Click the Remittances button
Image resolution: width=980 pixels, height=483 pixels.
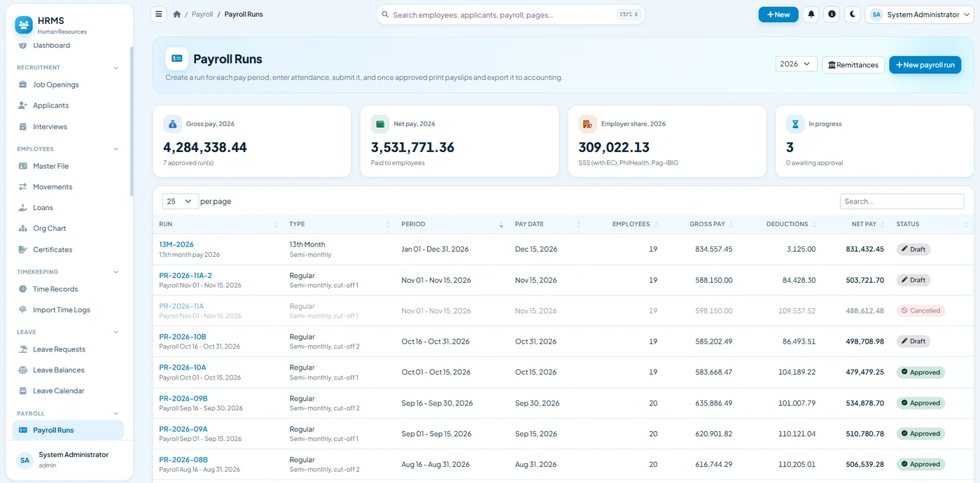pos(853,64)
